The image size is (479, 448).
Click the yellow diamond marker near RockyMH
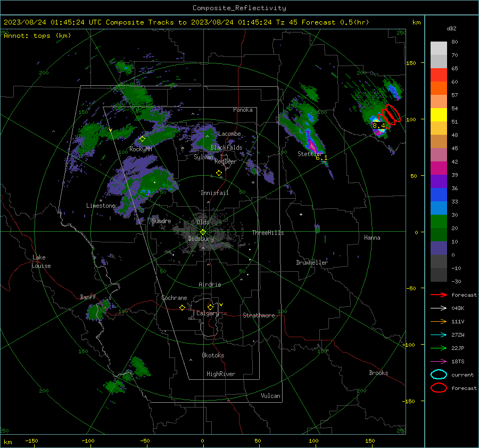(142, 139)
